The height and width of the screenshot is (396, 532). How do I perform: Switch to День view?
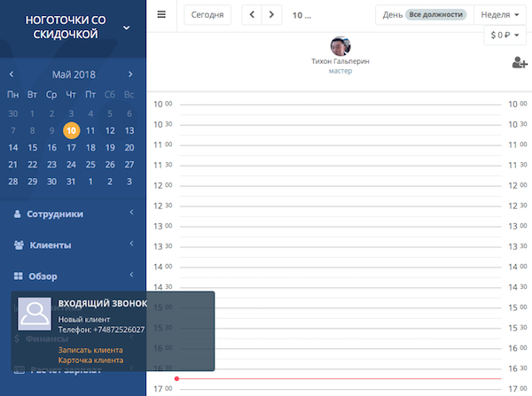pos(392,15)
